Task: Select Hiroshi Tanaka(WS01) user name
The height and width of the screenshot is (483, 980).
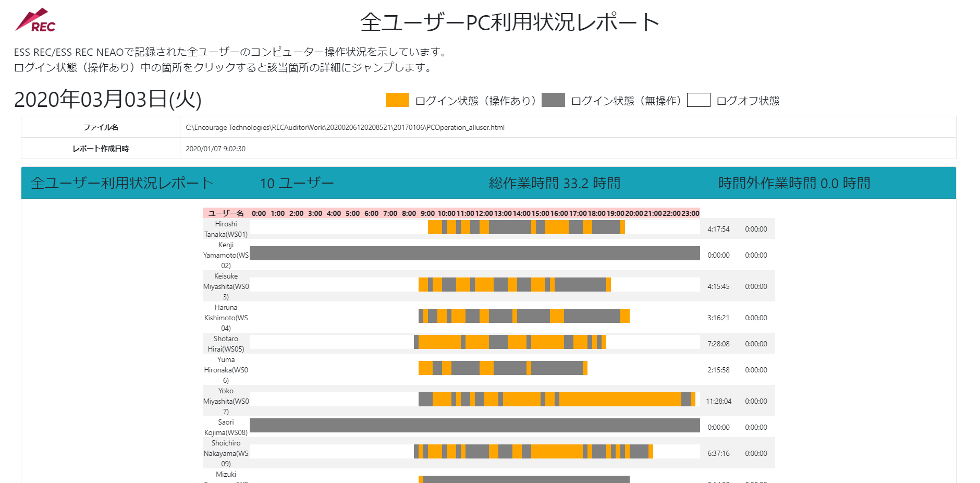Action: (x=226, y=229)
